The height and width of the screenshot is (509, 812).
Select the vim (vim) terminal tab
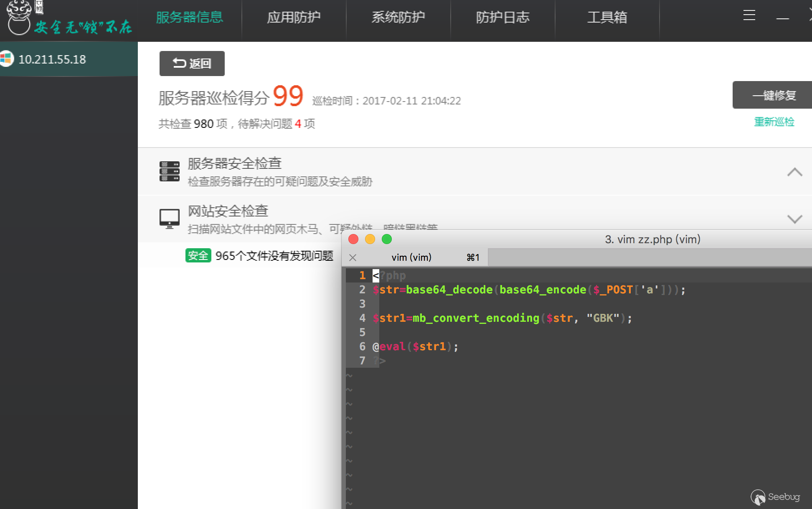pyautogui.click(x=411, y=257)
